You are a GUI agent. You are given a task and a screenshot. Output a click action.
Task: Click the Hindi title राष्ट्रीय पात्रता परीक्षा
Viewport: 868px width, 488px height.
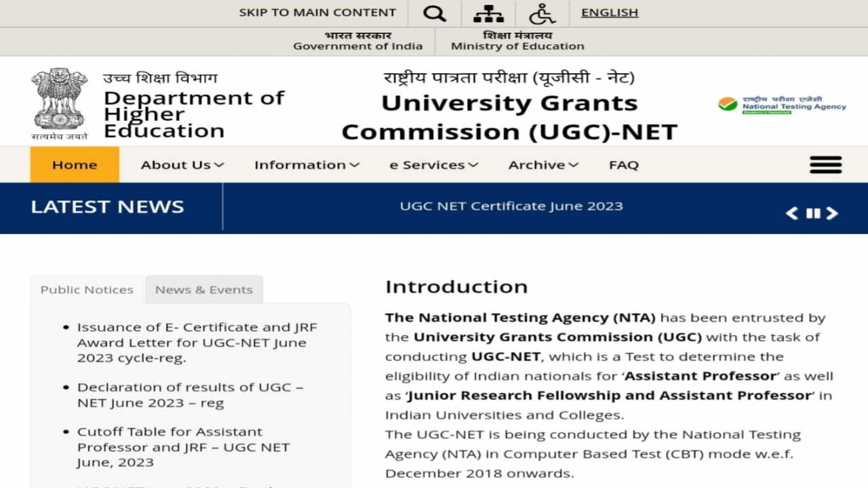(x=509, y=77)
